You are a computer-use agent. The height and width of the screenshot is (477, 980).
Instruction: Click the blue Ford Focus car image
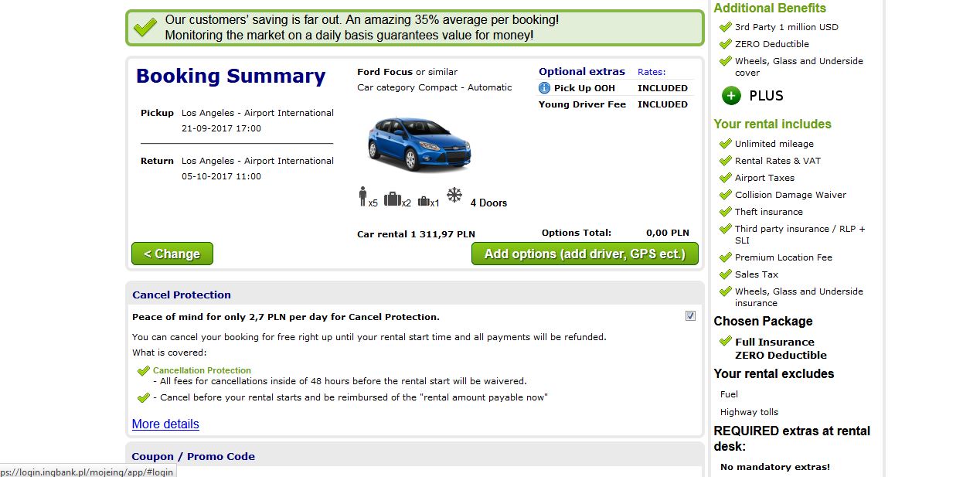tap(418, 145)
